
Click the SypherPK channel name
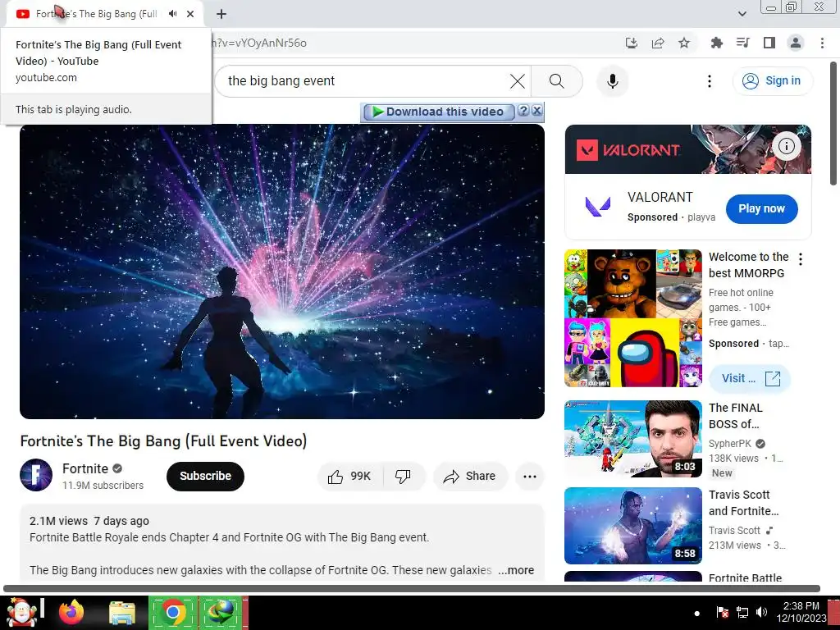tap(730, 444)
